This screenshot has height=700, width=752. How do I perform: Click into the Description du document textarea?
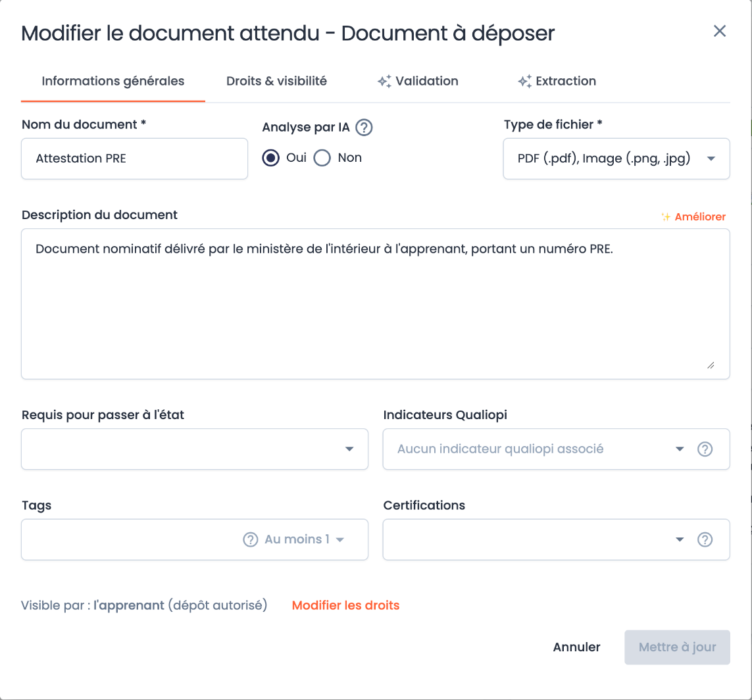pos(376,304)
